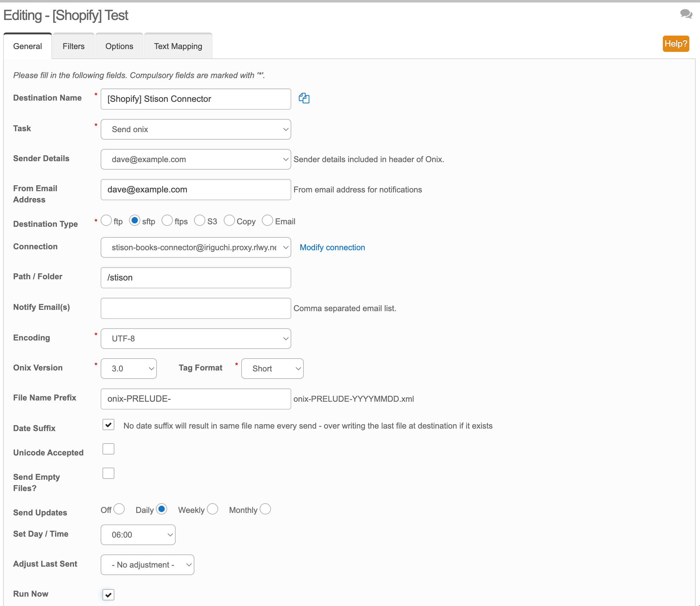Set Send Updates to Weekly
Viewport: 700px width, 606px height.
click(x=212, y=509)
